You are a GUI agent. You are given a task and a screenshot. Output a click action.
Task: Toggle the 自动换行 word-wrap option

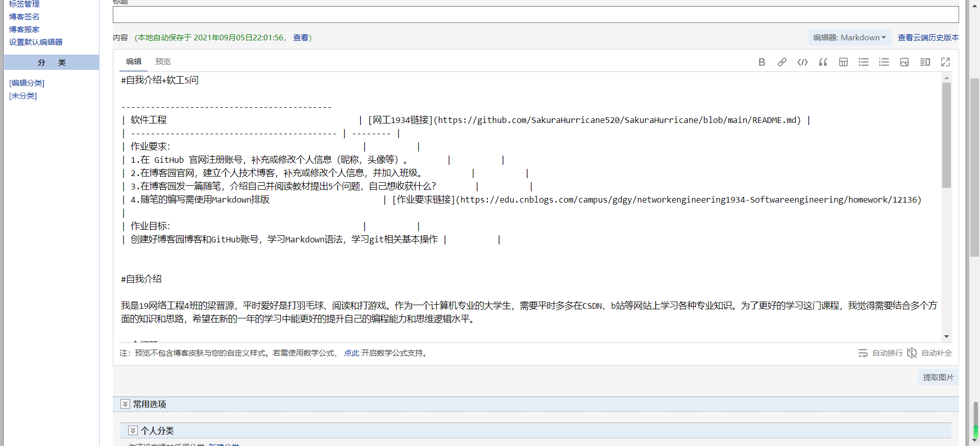[x=880, y=353]
